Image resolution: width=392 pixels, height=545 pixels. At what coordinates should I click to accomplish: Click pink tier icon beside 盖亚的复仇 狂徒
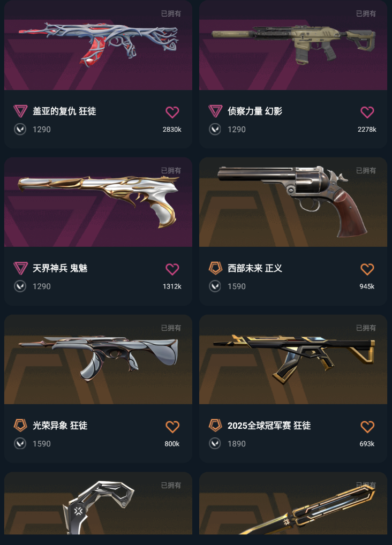[20, 111]
